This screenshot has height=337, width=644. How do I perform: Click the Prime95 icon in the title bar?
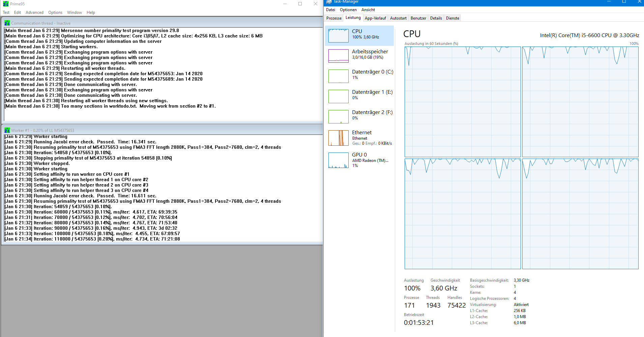(x=6, y=4)
